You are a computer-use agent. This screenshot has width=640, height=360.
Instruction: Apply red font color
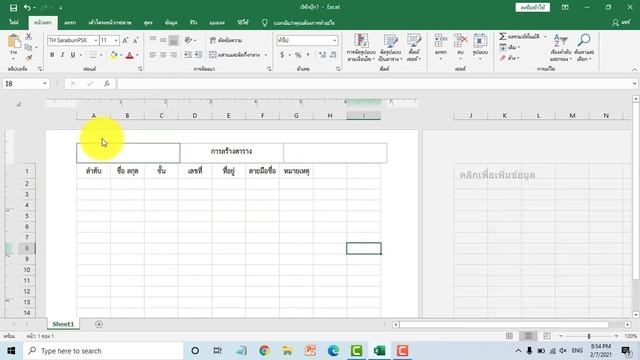pos(130,55)
